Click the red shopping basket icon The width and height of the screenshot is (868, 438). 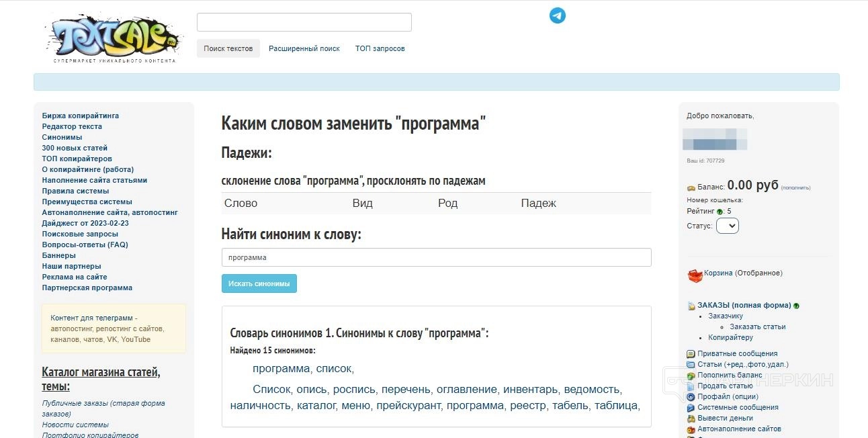695,275
